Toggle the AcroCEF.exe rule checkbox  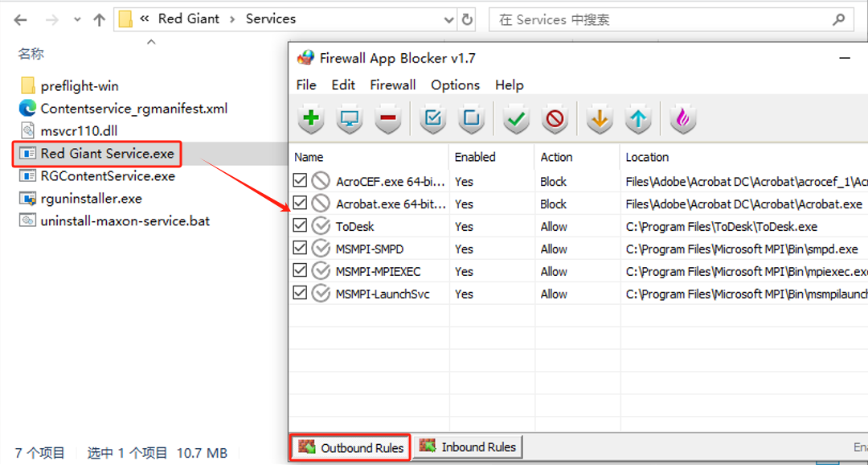tap(300, 181)
